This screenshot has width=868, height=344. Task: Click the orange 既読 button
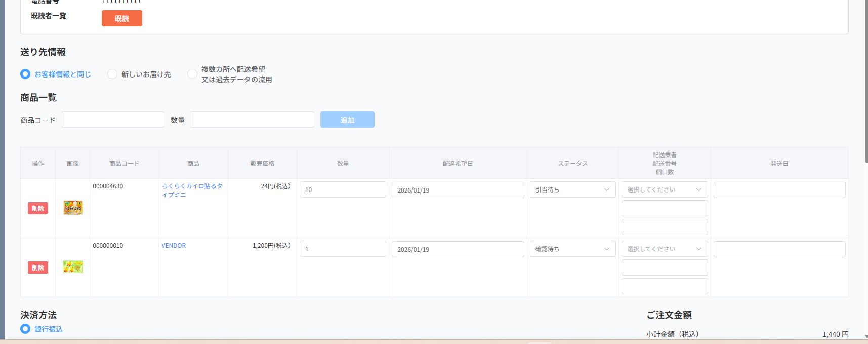[x=121, y=18]
